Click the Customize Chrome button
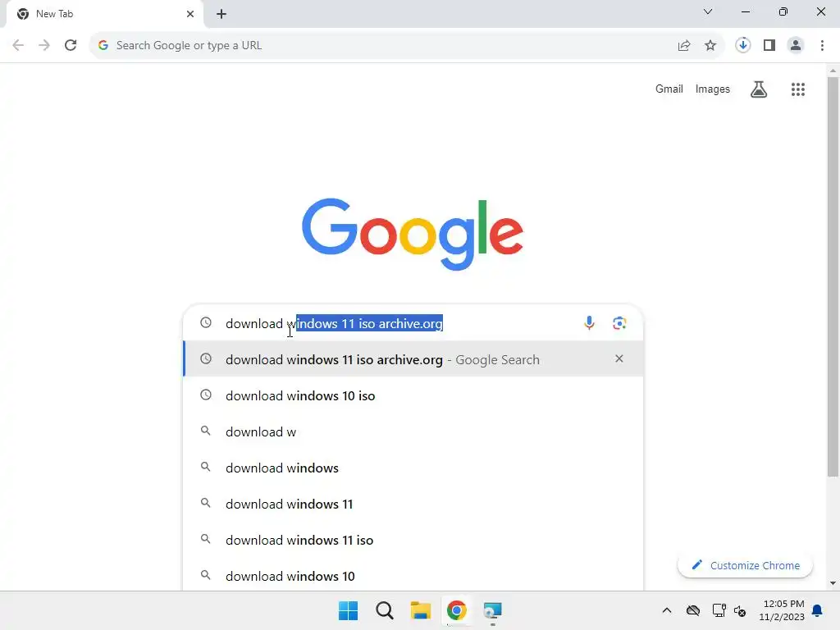 click(745, 565)
